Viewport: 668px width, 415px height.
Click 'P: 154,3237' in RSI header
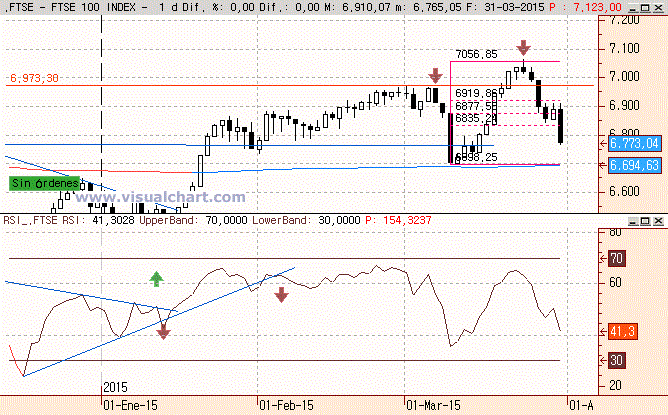pos(398,220)
